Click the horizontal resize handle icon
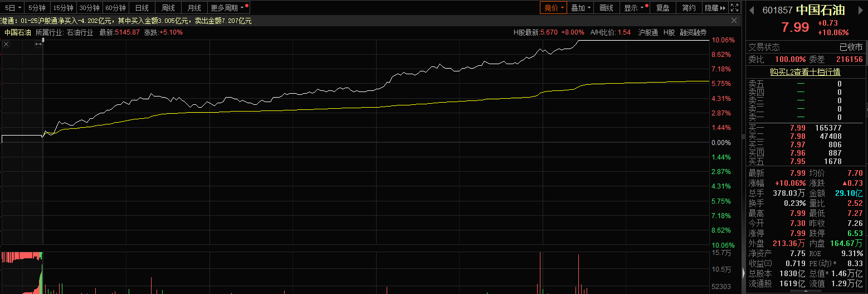The height and width of the screenshot is (294, 868). pyautogui.click(x=38, y=44)
